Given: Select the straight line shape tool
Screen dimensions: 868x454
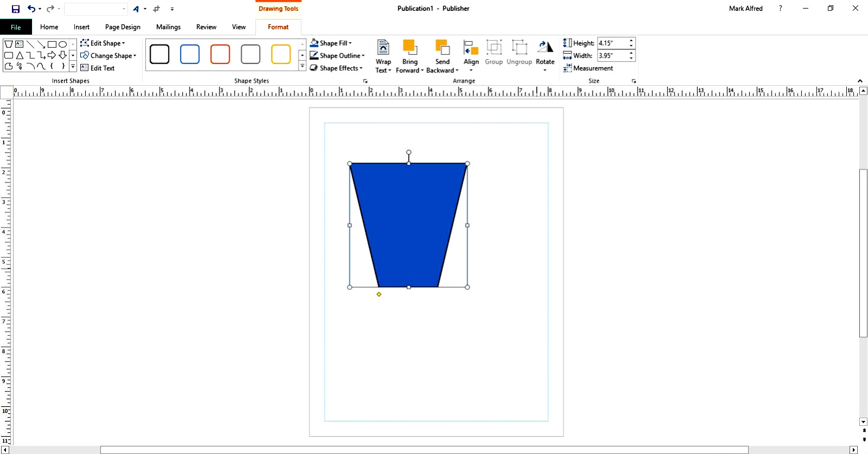Looking at the screenshot, I should 30,45.
